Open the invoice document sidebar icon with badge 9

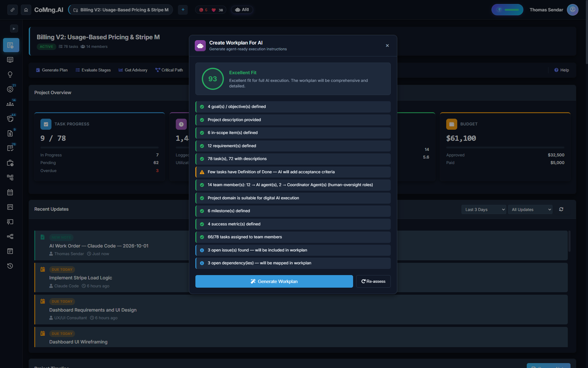(10, 133)
